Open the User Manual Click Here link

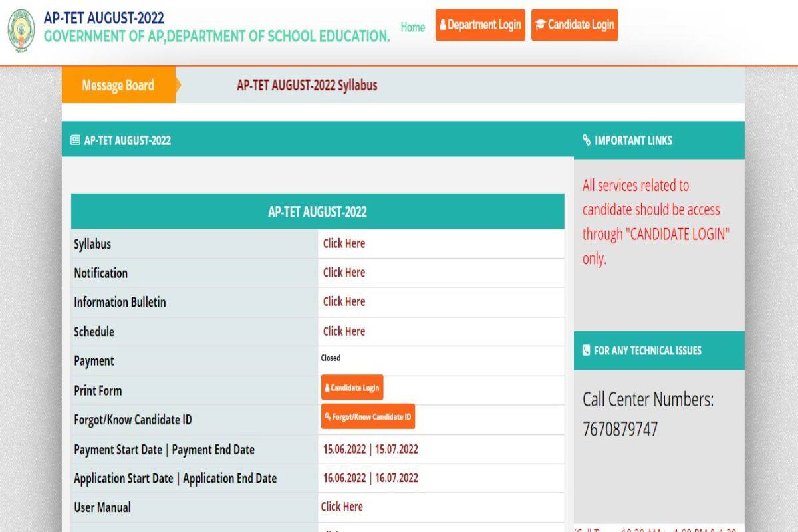[342, 507]
